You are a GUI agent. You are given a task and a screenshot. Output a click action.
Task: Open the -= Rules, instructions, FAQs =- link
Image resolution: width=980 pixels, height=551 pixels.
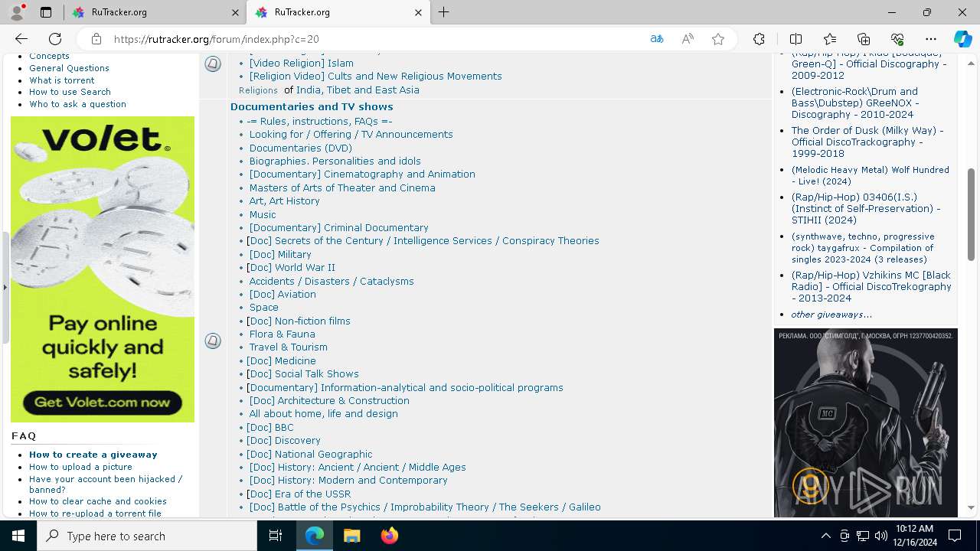[x=319, y=122]
